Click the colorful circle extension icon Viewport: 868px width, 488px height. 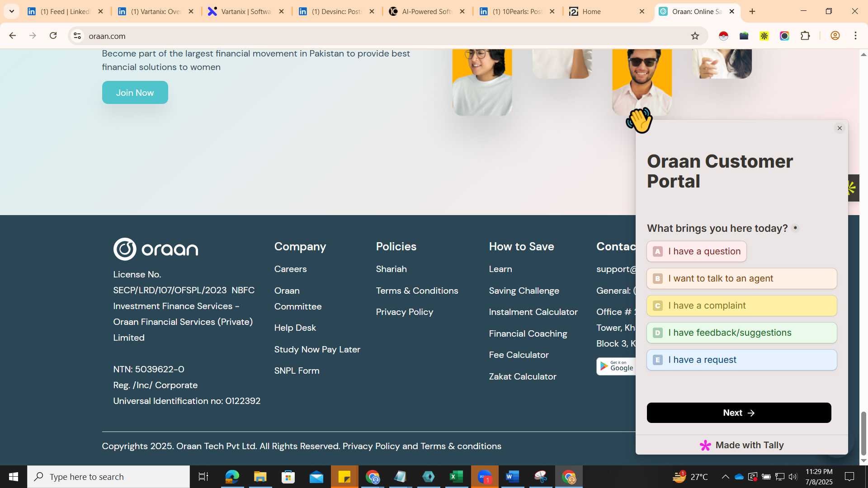tap(784, 36)
